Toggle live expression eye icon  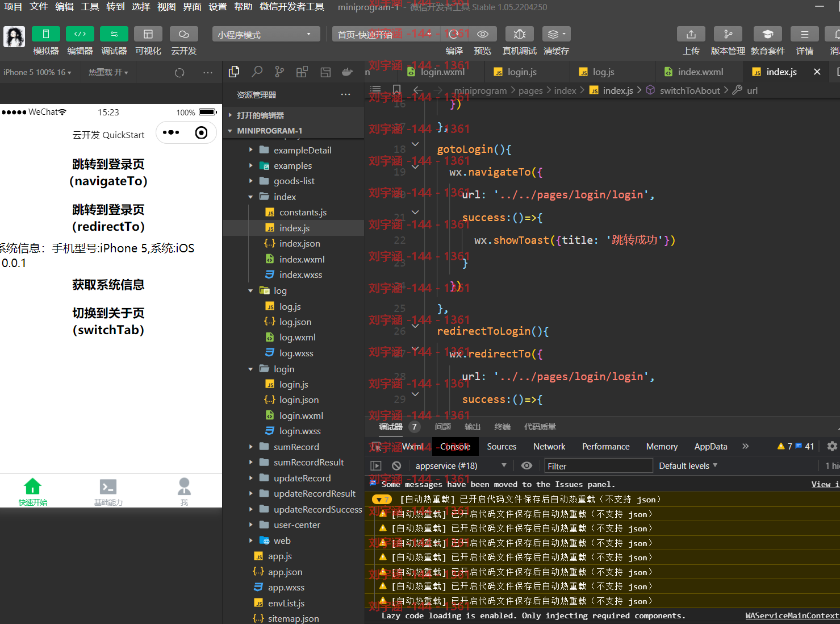coord(527,466)
